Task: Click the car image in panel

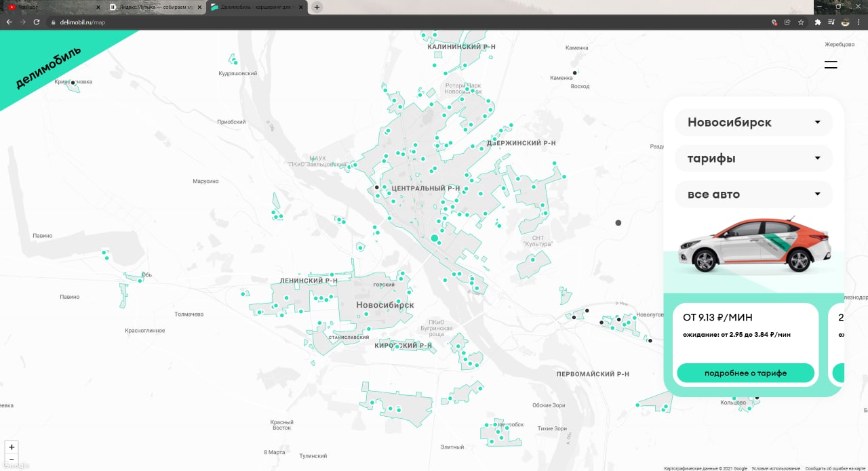Action: tap(755, 244)
